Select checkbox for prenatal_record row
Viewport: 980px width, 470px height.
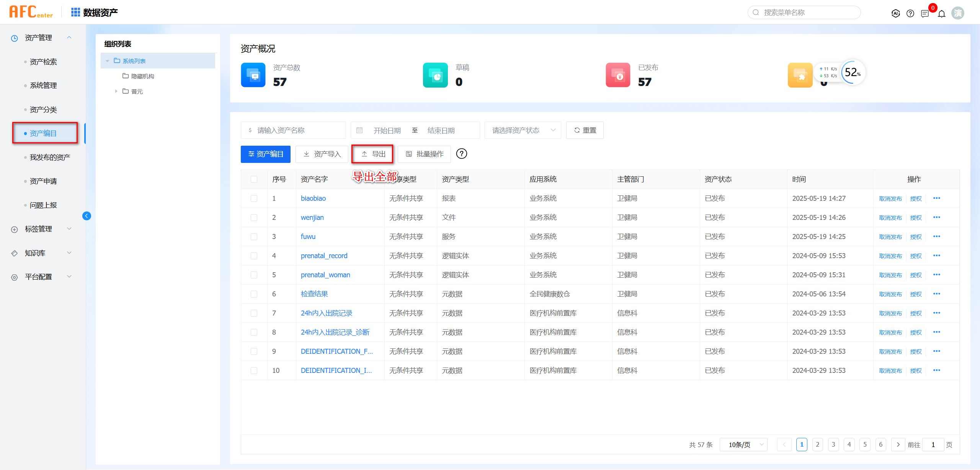[x=254, y=256]
